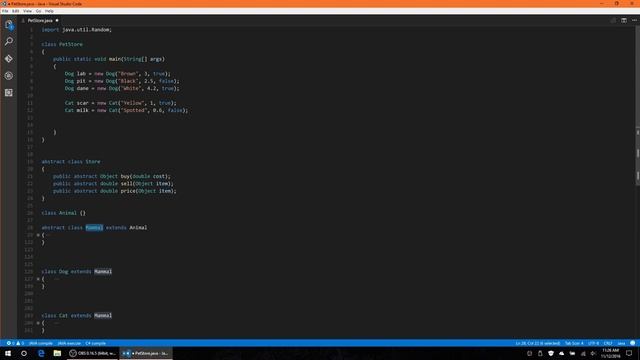The width and height of the screenshot is (640, 360).
Task: Open the Search view in the activity bar
Action: [9, 41]
